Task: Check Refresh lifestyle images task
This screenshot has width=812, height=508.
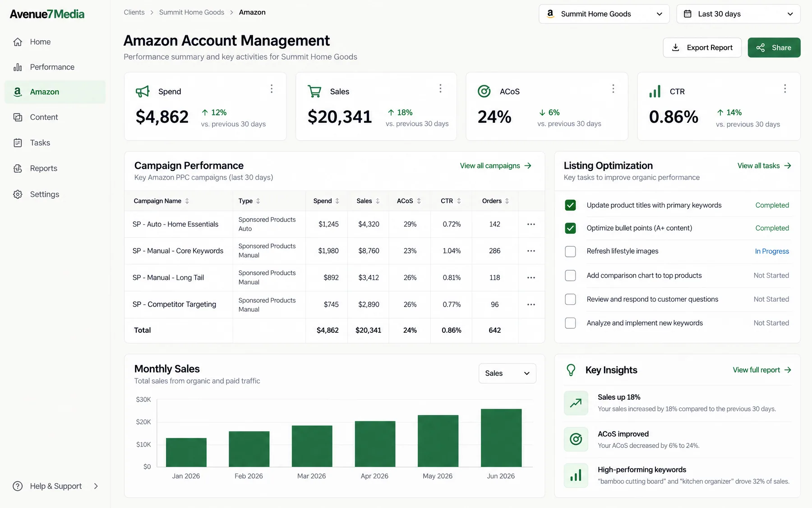Action: click(570, 252)
